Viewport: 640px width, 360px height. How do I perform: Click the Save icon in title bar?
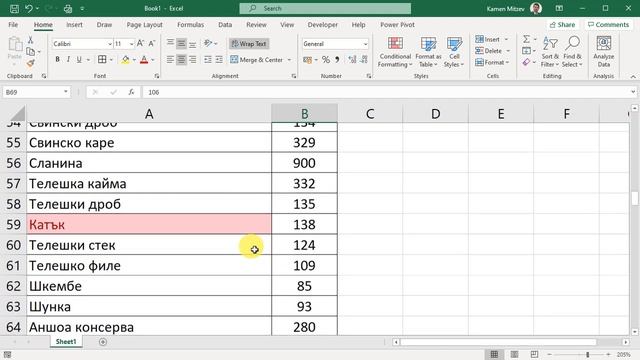point(14,9)
